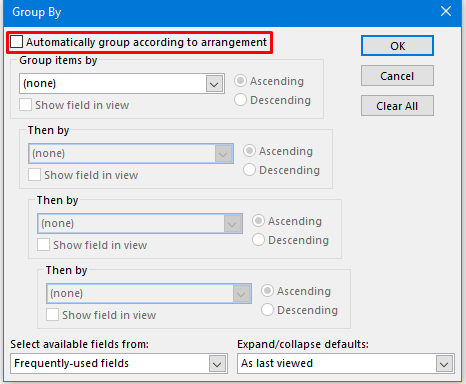This screenshot has height=384, width=466.
Task: Check Show field in view under first Then by
Action: (x=35, y=175)
